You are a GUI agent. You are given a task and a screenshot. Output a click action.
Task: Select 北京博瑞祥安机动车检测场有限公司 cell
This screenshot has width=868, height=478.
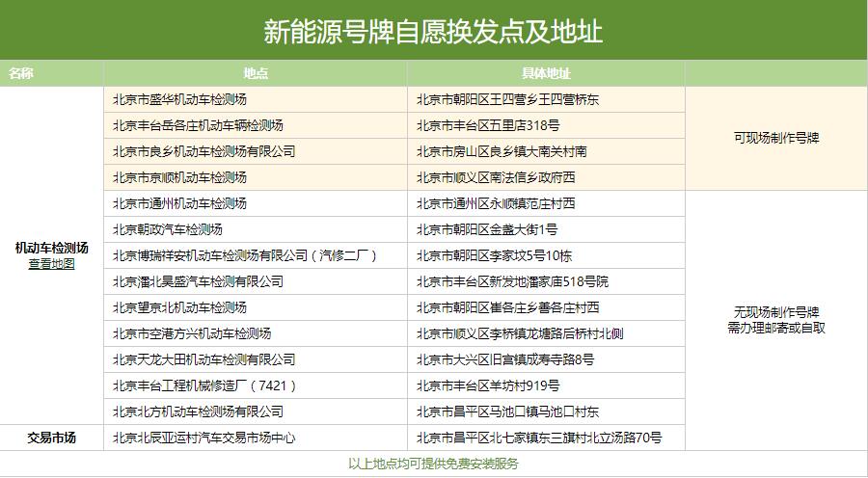coord(256,255)
